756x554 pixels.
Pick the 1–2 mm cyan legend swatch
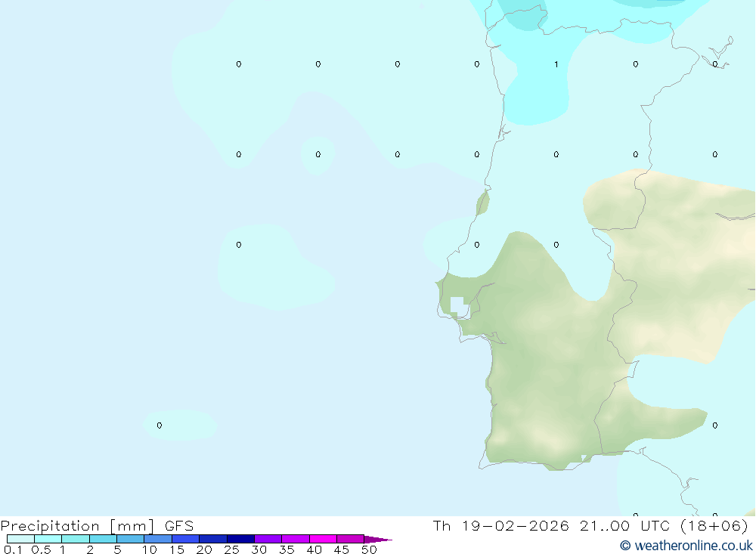[76, 539]
